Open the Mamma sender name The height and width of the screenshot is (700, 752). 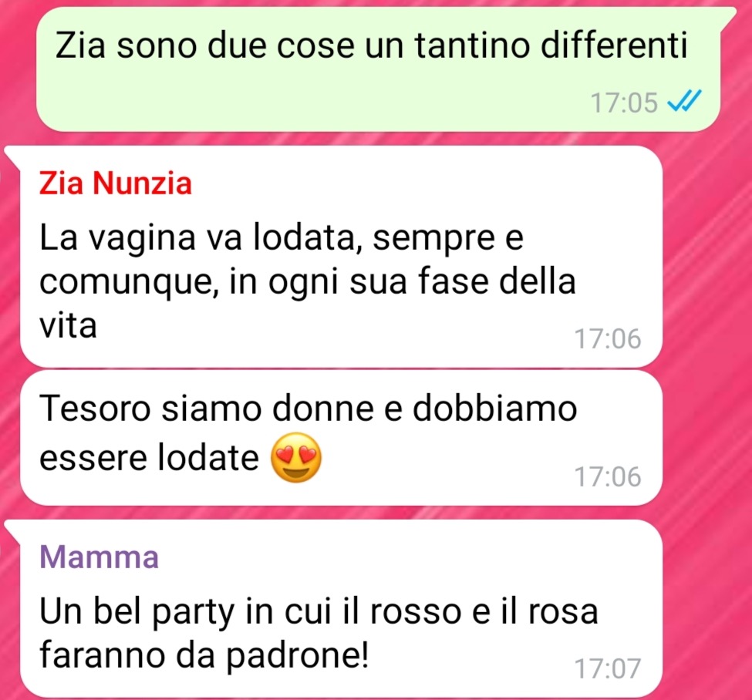[99, 557]
